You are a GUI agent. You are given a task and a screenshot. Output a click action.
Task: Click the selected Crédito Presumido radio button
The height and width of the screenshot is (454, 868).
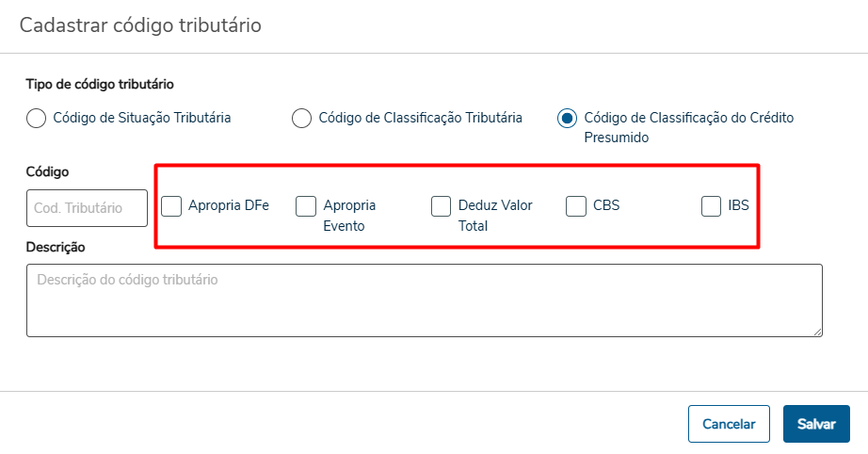coord(567,119)
